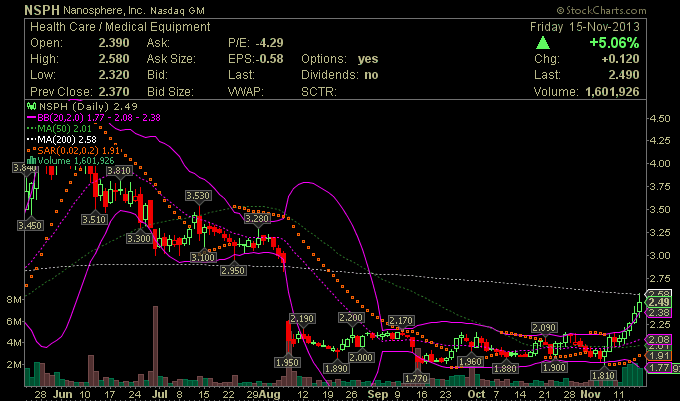
Task: Click the volume bars icon in legend
Action: point(31,161)
